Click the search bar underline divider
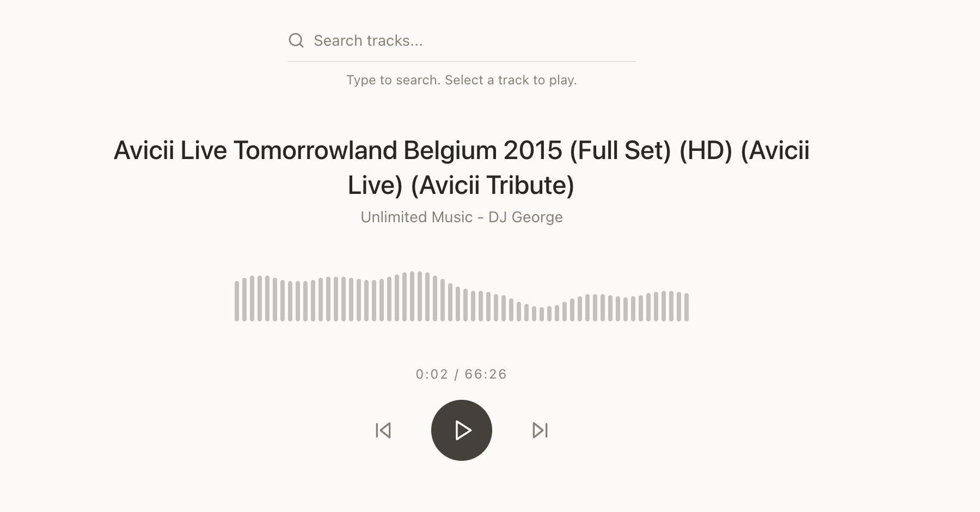The image size is (980, 512). [x=461, y=62]
